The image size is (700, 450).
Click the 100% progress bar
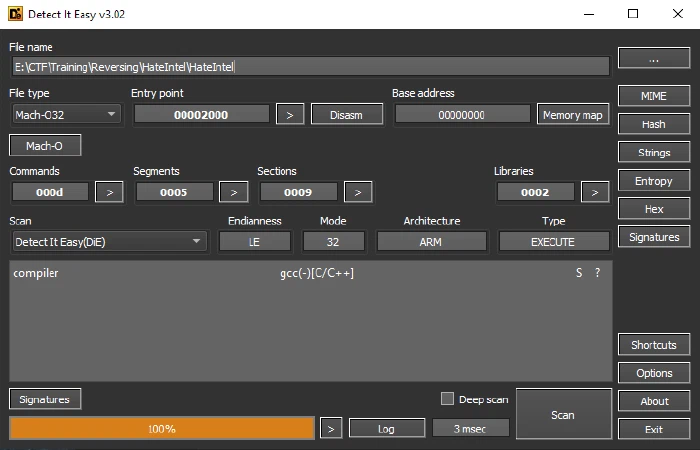(x=162, y=429)
